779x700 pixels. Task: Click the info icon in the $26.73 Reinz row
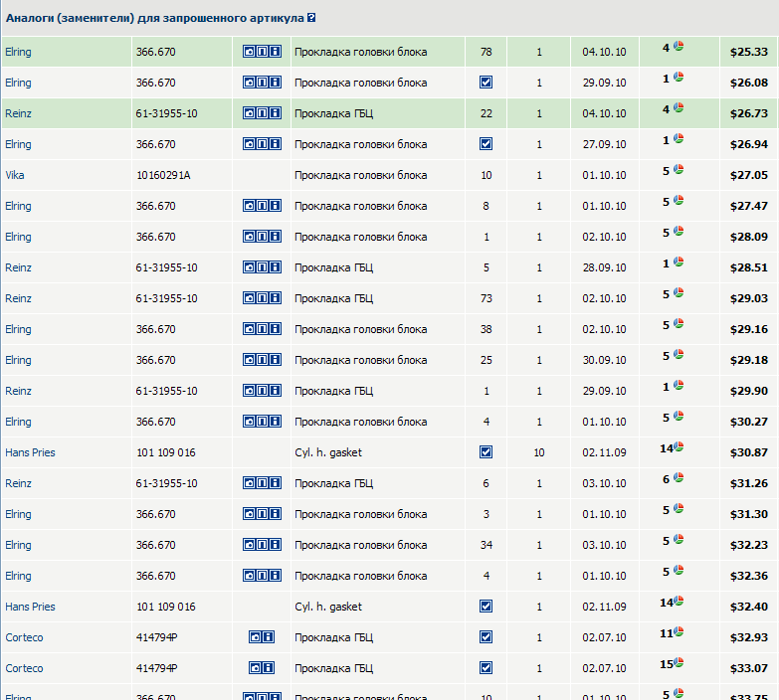[275, 113]
